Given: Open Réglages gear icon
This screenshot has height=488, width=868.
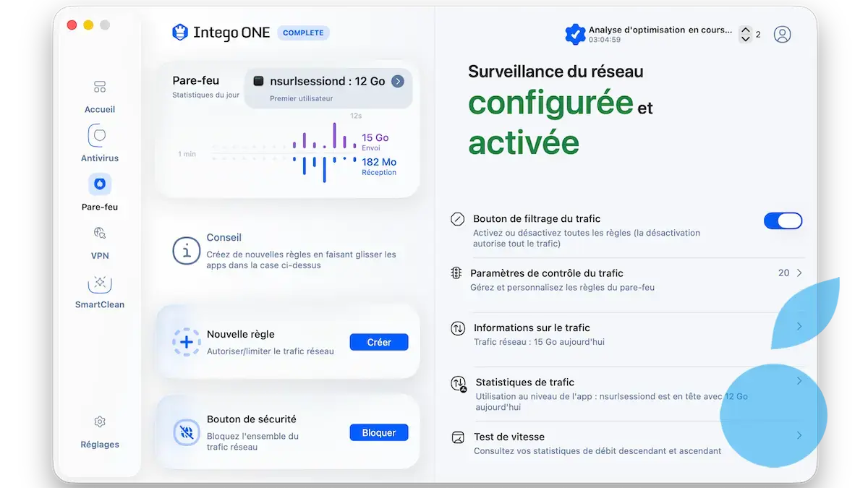Looking at the screenshot, I should pos(100,421).
